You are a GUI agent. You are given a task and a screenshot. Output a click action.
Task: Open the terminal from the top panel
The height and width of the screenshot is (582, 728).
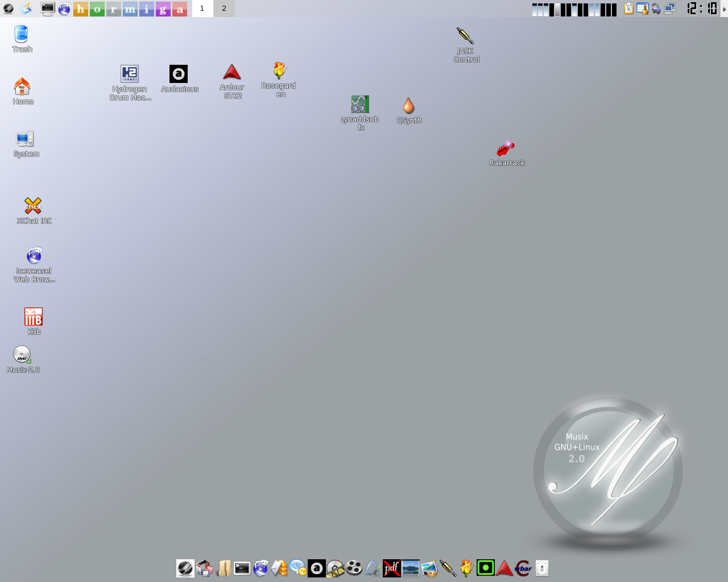pos(47,9)
